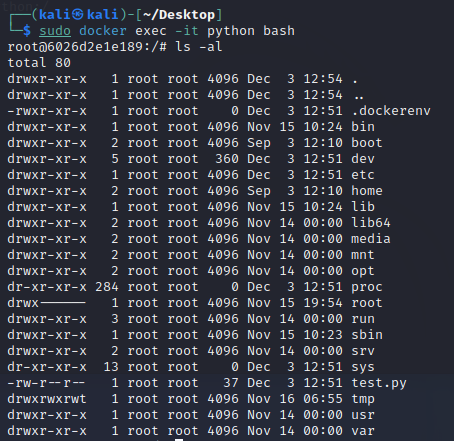
Task: Click the 'bin' directory name
Action: point(363,127)
